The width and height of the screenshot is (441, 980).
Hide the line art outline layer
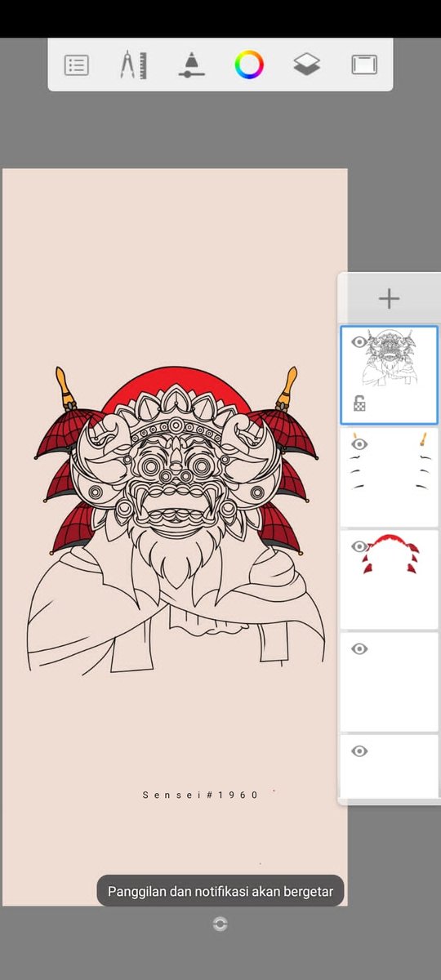click(x=359, y=342)
